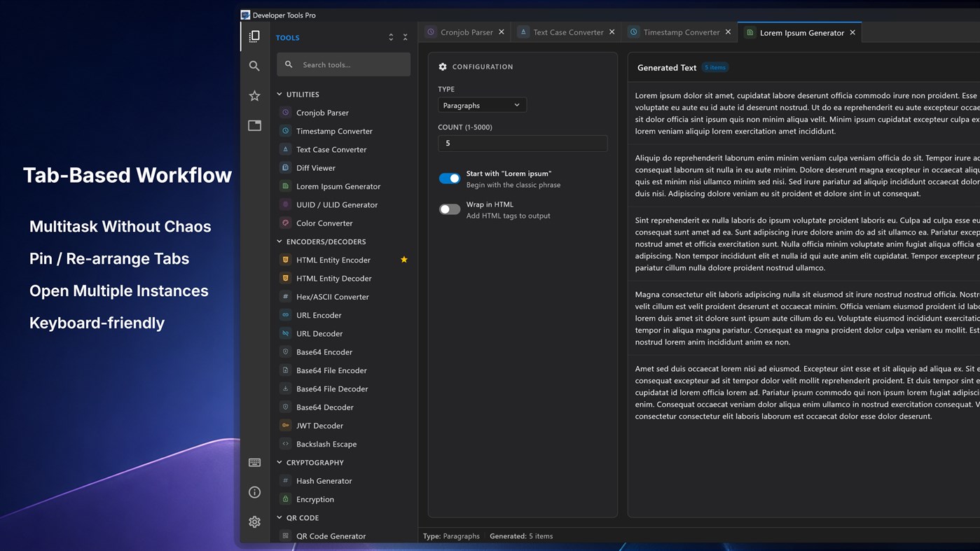Open Backslash Escape tool
The image size is (980, 551).
point(326,444)
